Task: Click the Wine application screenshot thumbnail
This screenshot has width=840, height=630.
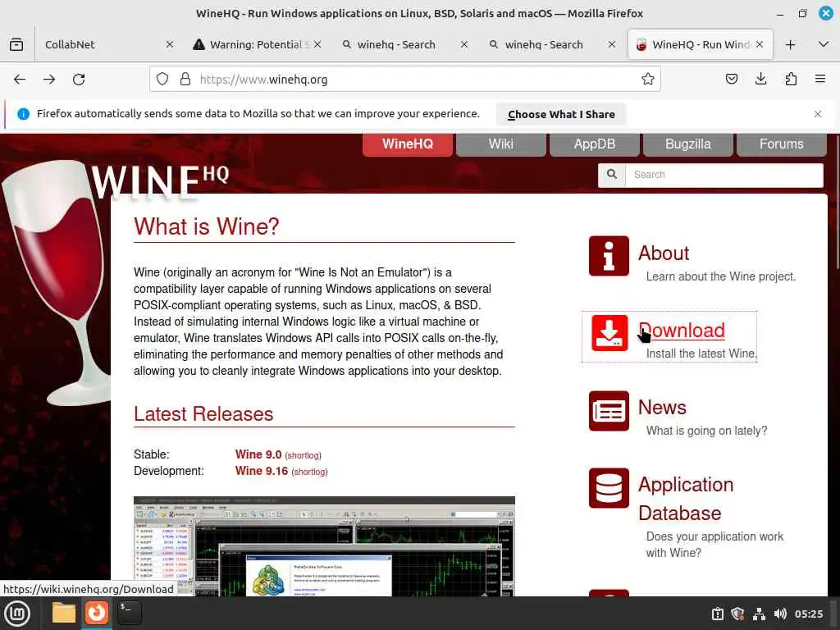Action: tap(324, 546)
